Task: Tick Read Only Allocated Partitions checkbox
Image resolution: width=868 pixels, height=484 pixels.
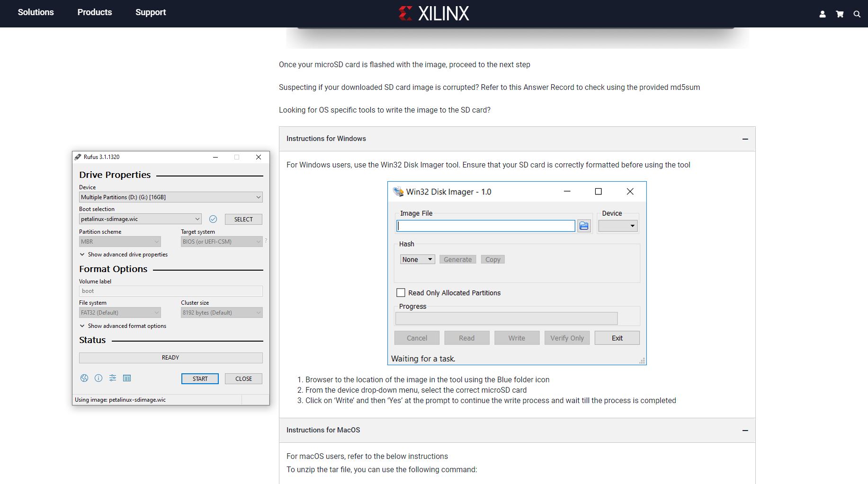Action: click(401, 293)
